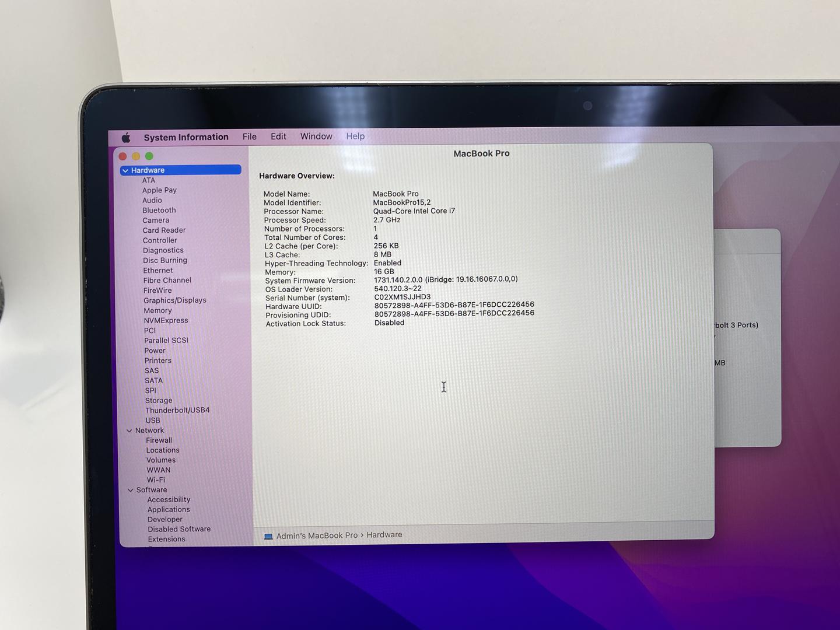Image resolution: width=840 pixels, height=630 pixels.
Task: Select FireWire in the sidebar
Action: pyautogui.click(x=157, y=290)
